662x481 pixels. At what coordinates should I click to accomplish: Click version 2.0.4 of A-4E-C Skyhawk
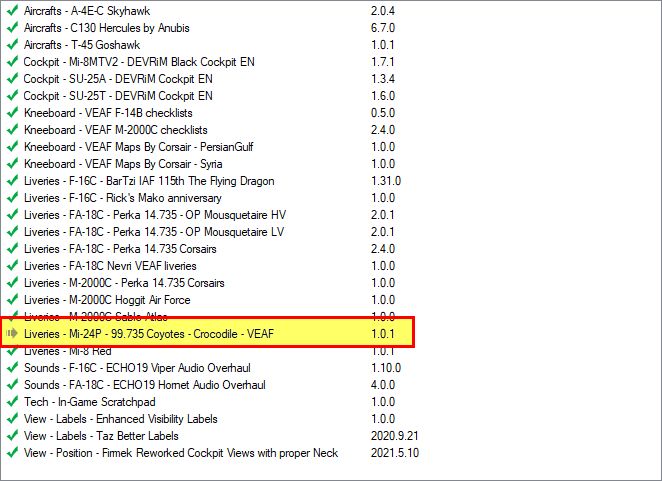(383, 11)
